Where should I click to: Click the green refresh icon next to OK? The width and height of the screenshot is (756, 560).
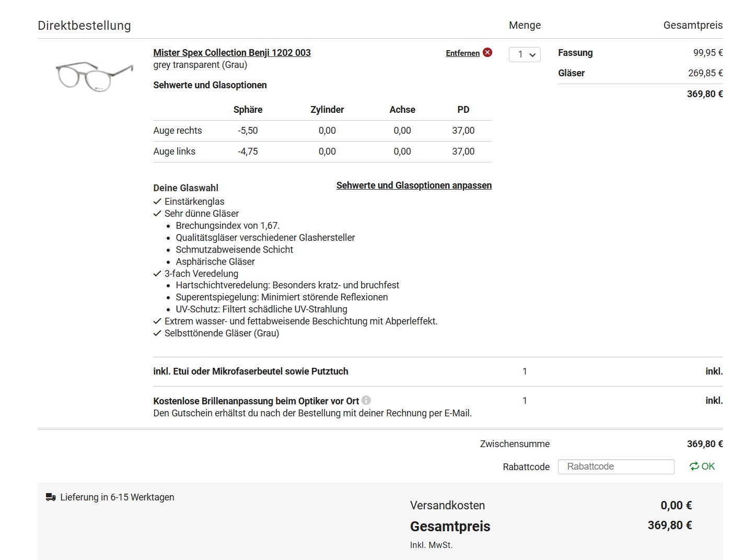[x=694, y=466]
